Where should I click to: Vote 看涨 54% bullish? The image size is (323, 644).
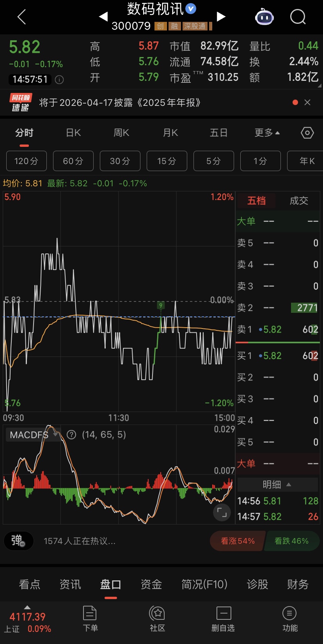tap(237, 541)
